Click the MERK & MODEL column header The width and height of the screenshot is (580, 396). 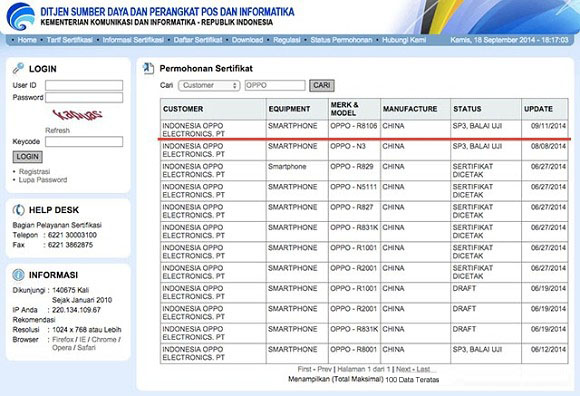pos(354,109)
